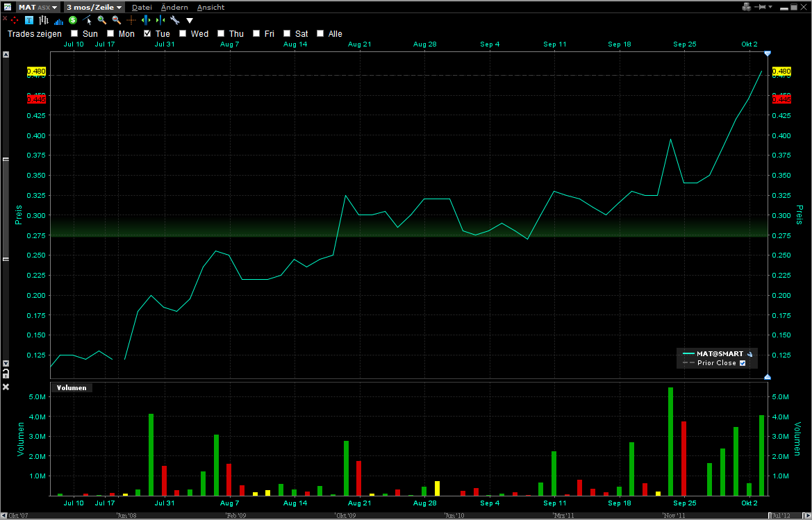Click the blue marker at chart bottom right

click(x=768, y=377)
